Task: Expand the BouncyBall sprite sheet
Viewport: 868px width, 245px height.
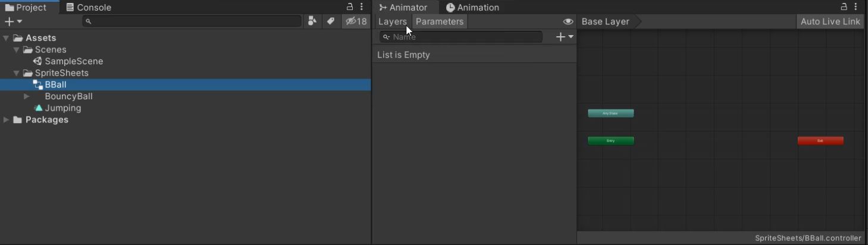Action: point(27,96)
